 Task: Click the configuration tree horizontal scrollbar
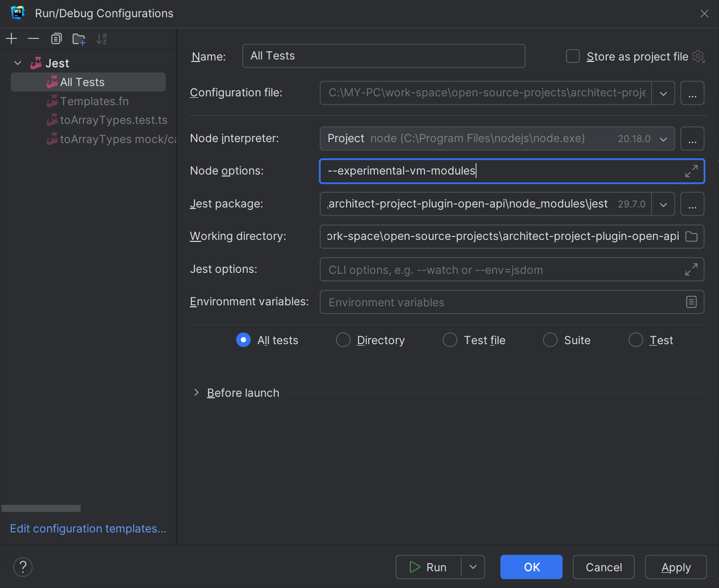[x=41, y=508]
